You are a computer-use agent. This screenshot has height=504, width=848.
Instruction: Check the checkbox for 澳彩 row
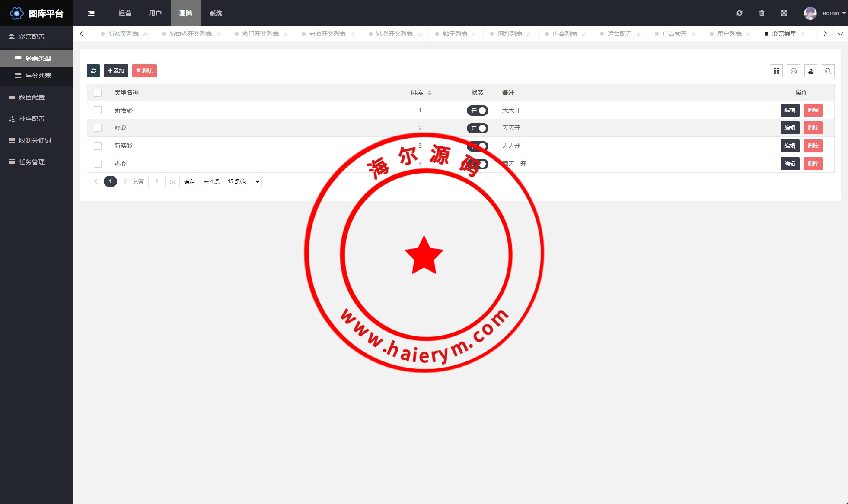point(98,128)
